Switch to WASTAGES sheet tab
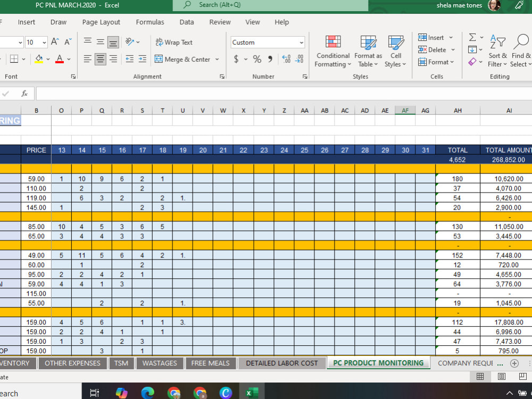 pos(160,363)
